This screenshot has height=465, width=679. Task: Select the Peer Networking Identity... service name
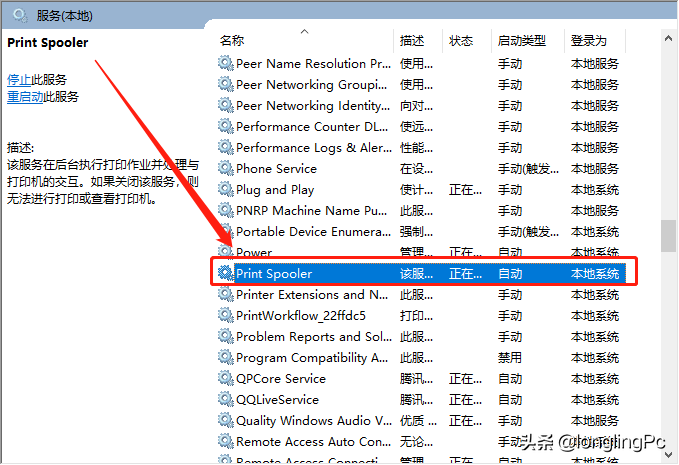313,106
